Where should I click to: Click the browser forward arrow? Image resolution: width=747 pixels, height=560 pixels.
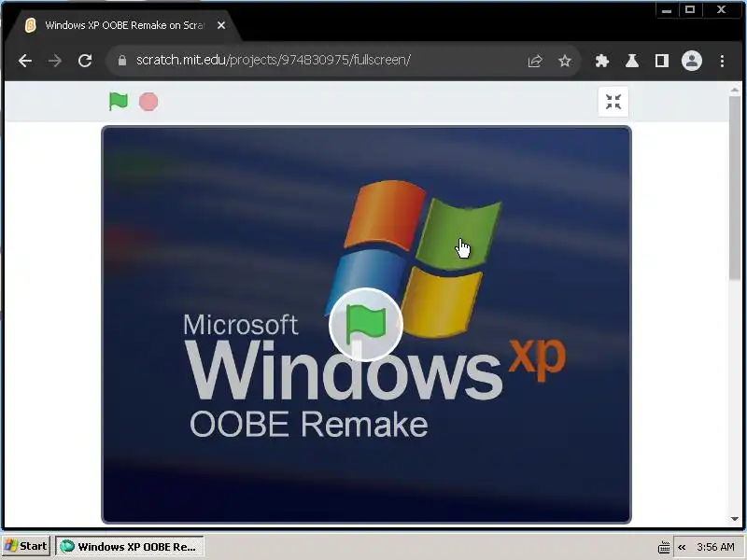tap(55, 61)
